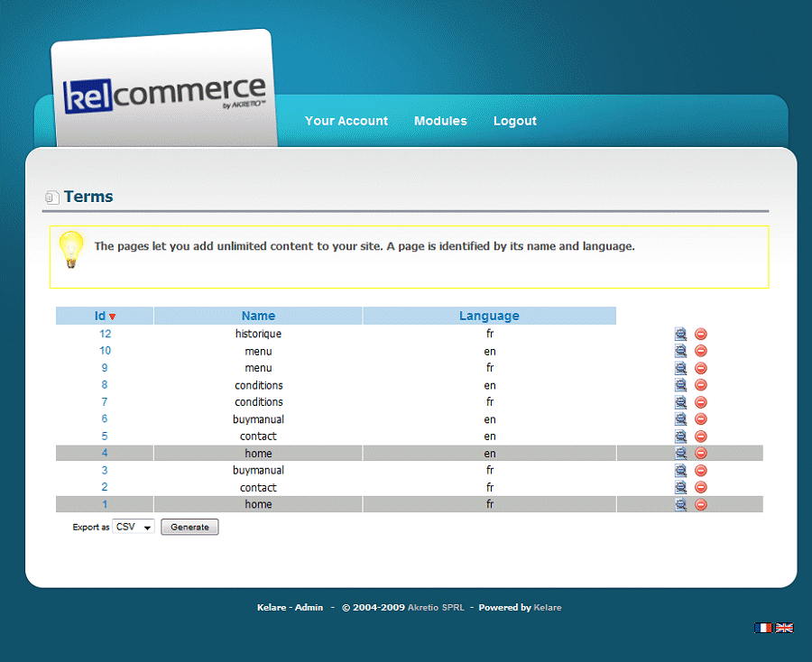812x662 pixels.
Task: Switch to English using UK flag icon
Action: pyautogui.click(x=784, y=628)
